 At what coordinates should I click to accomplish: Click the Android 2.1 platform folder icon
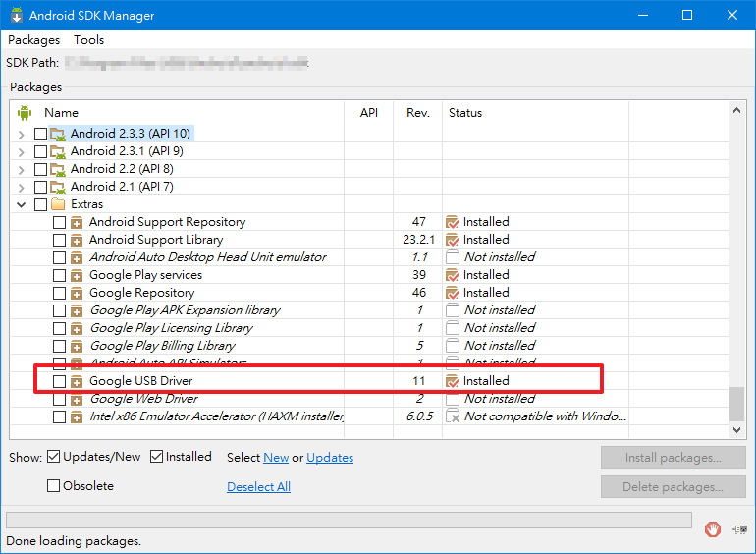pyautogui.click(x=57, y=187)
